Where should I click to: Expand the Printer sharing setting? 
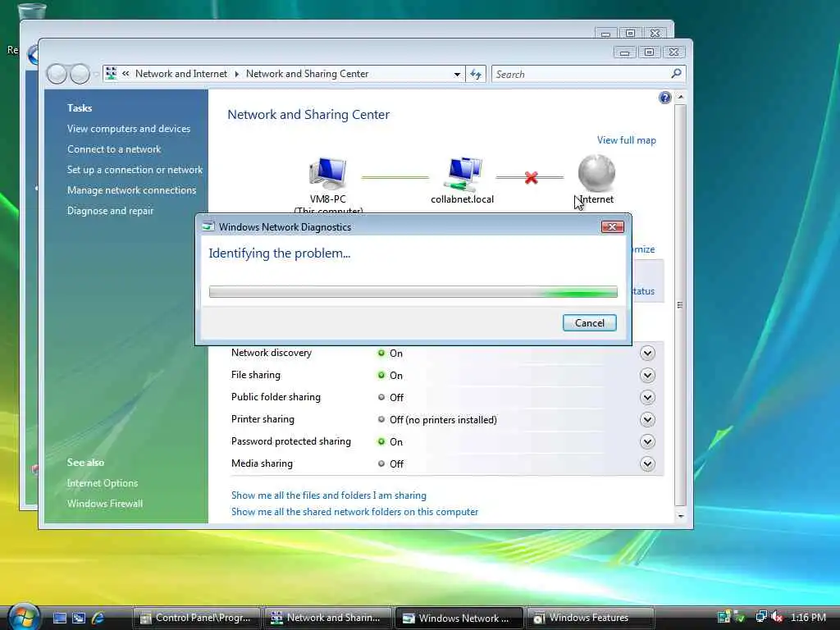coord(647,419)
